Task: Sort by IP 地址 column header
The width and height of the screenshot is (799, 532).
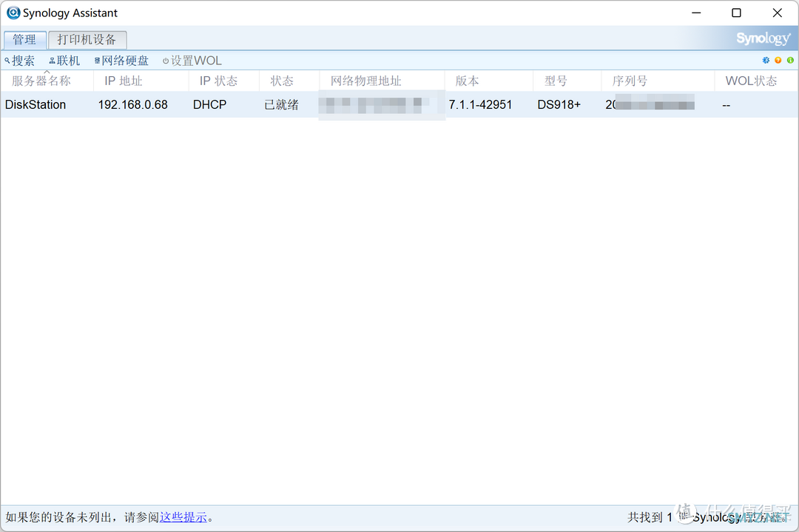Action: 141,81
